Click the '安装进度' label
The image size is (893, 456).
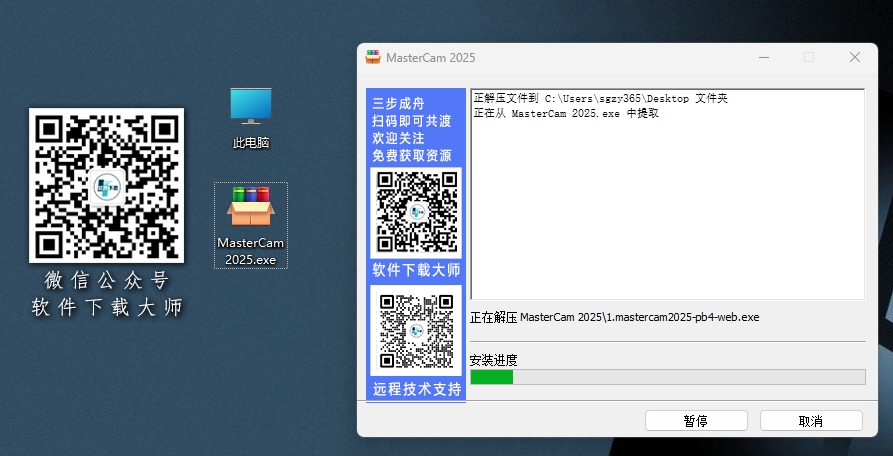click(x=493, y=360)
